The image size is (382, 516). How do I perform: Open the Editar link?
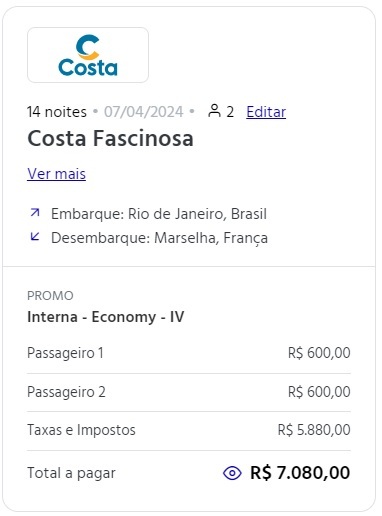click(x=266, y=112)
